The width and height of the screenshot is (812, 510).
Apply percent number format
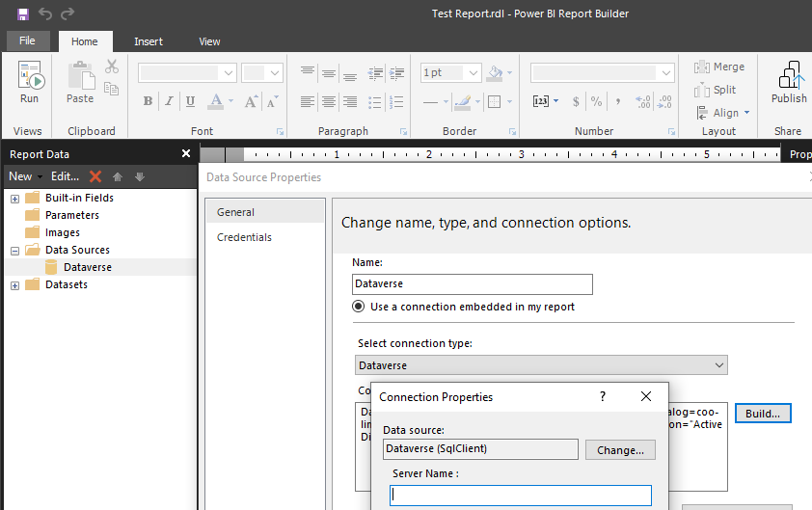(597, 101)
